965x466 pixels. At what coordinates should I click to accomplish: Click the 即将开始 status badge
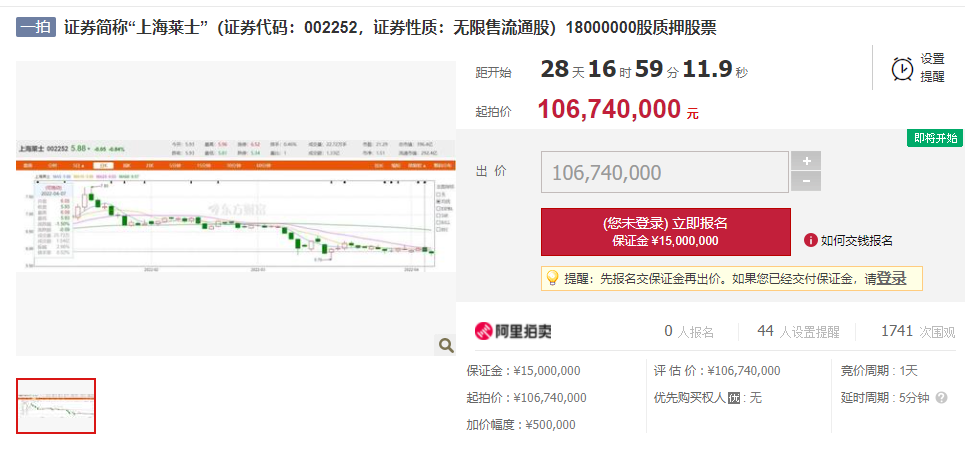point(935,138)
